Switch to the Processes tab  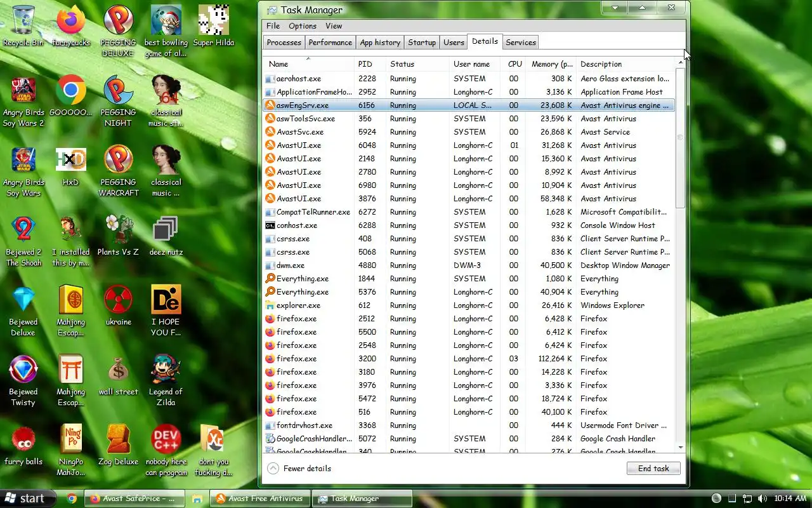[x=284, y=43]
